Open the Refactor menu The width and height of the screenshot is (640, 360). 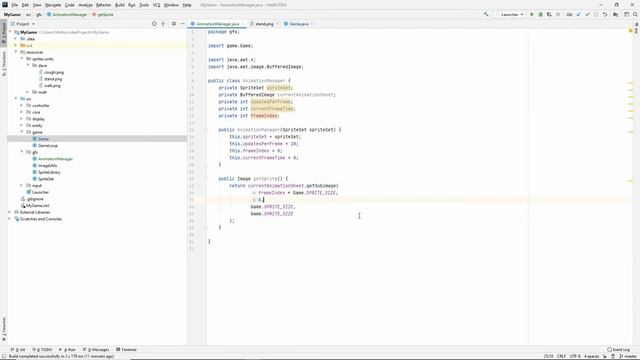[x=103, y=5]
